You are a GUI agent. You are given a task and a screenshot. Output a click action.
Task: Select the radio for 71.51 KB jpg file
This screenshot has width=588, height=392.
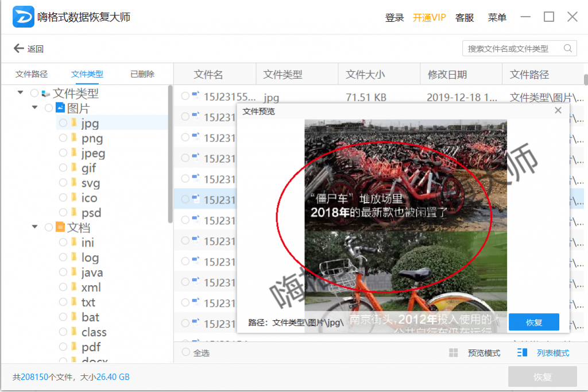185,96
